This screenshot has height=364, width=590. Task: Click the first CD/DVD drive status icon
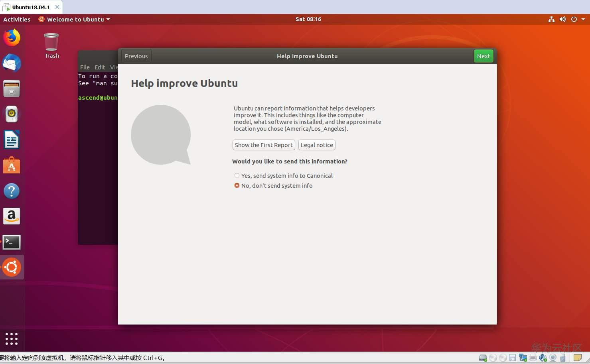[493, 358]
